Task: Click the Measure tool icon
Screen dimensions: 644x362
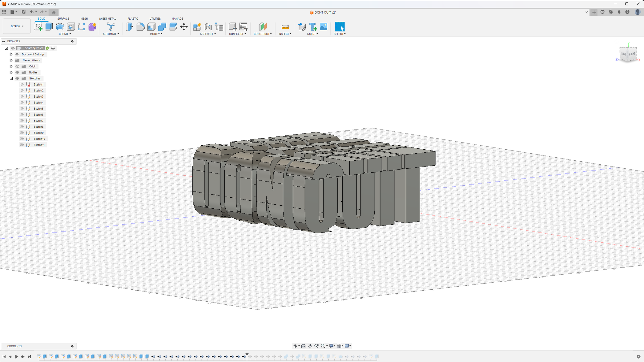Action: 285,27
